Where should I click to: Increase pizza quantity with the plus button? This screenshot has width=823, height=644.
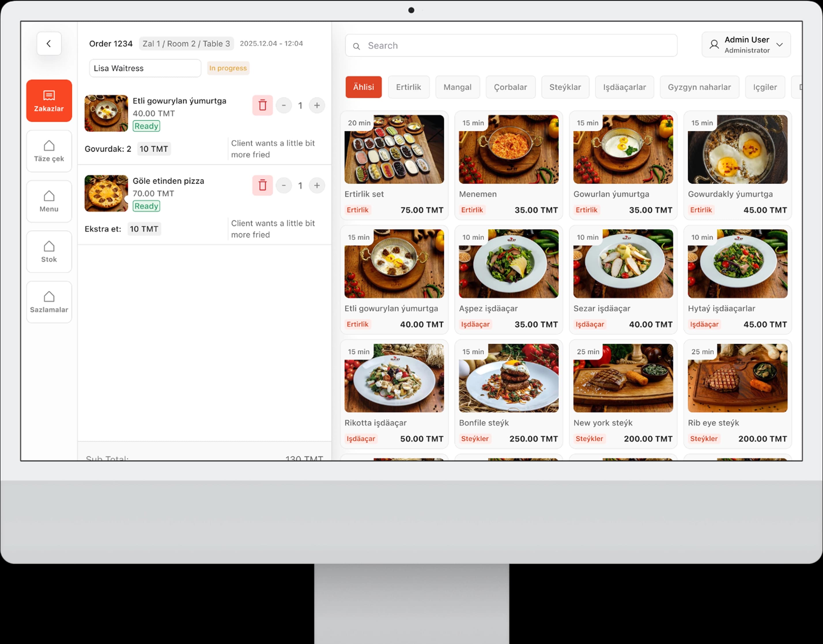[x=317, y=185]
